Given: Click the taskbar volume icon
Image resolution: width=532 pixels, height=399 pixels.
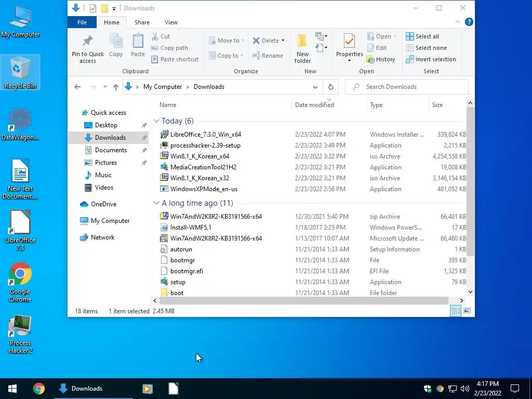Looking at the screenshot, I should (x=465, y=389).
